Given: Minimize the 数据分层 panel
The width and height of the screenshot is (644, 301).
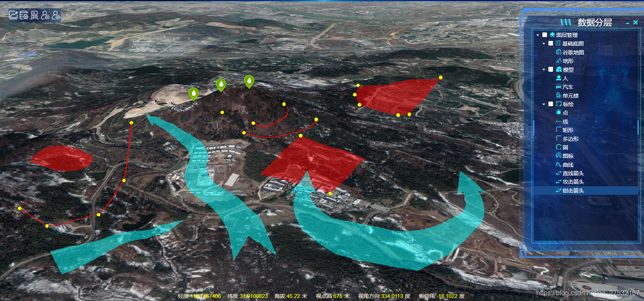Looking at the screenshot, I should 627,23.
